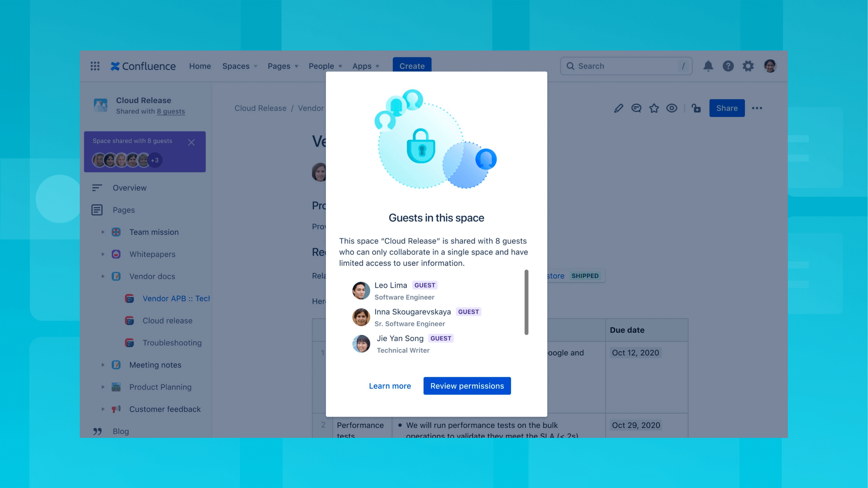Click Overview in sidebar navigation
The image size is (868, 488).
(x=130, y=188)
